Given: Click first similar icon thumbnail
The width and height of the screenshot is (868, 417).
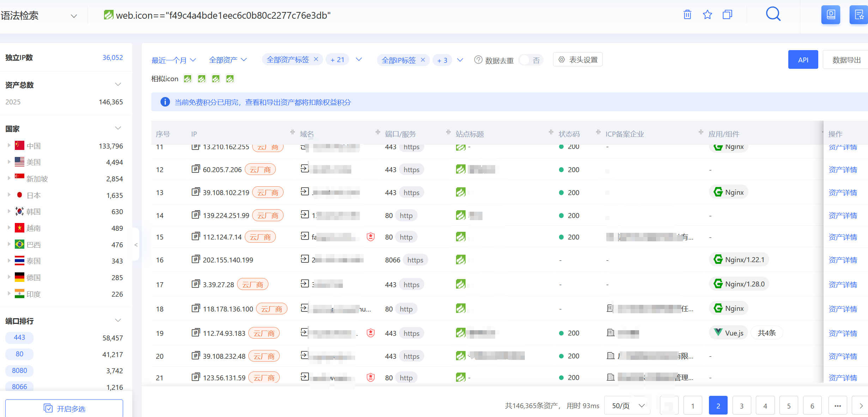Looking at the screenshot, I should 188,79.
